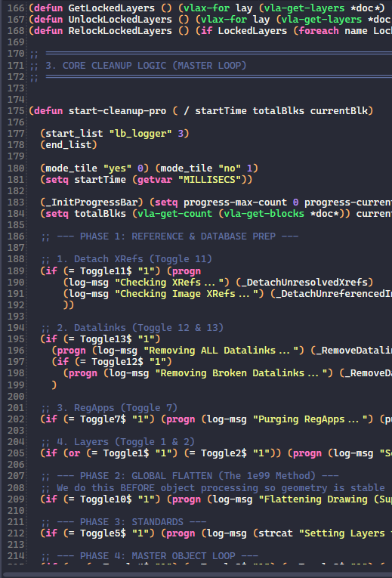Click line number 189 in the gutter
The width and height of the screenshot is (392, 578).
pos(16,271)
